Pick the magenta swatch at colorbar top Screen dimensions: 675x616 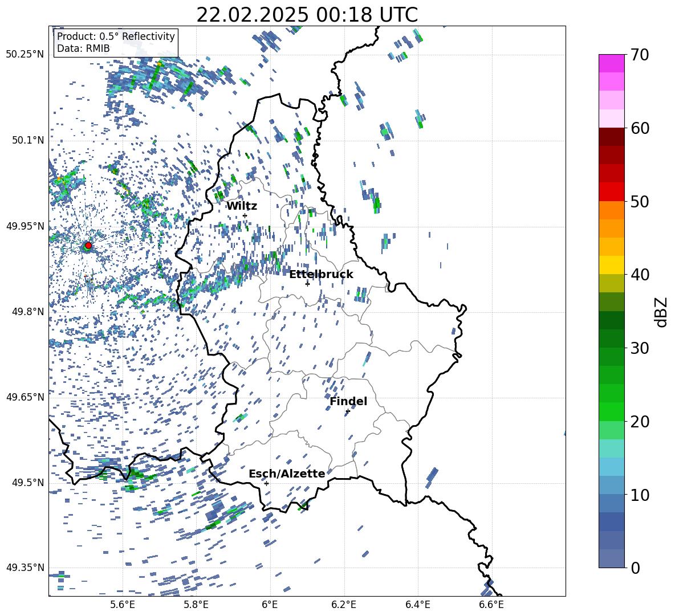[611, 63]
